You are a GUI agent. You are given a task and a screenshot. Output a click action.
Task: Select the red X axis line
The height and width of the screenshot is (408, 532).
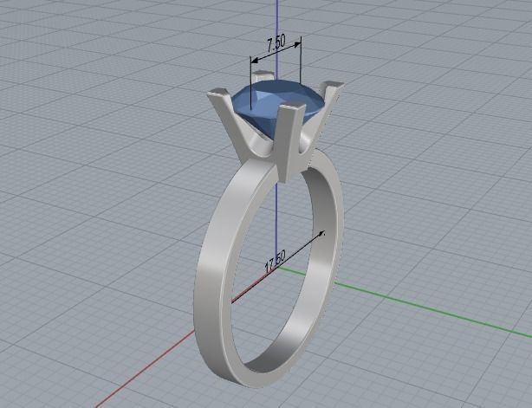pyautogui.click(x=144, y=370)
